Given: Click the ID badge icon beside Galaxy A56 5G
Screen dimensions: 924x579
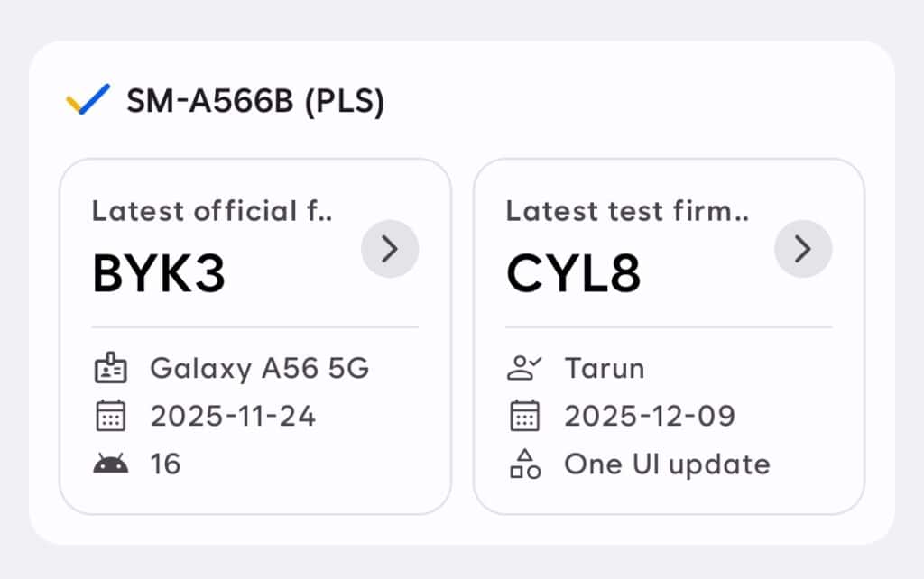Looking at the screenshot, I should coord(110,368).
